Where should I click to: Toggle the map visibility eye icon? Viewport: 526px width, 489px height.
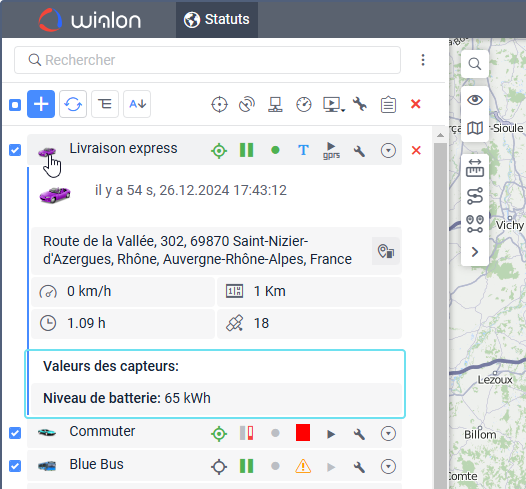[x=475, y=100]
